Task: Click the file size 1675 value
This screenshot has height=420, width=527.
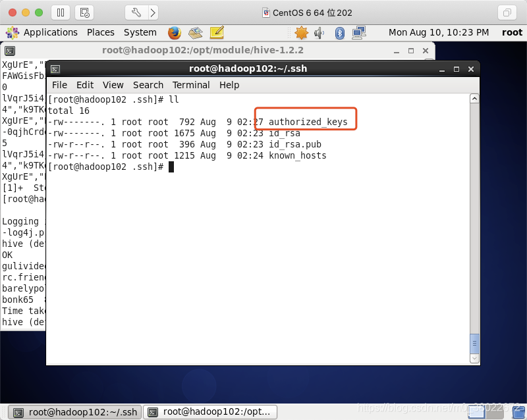Action: [x=184, y=133]
